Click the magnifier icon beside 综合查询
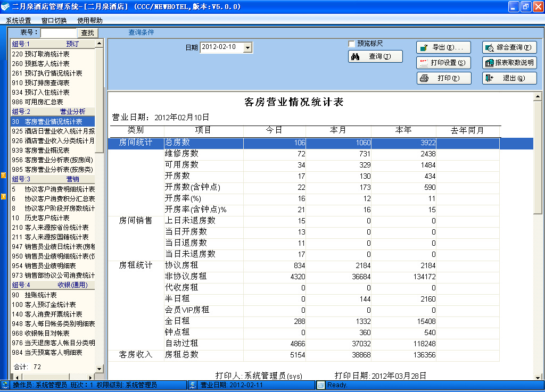Screen dimensions: 545x392 pyautogui.click(x=490, y=47)
